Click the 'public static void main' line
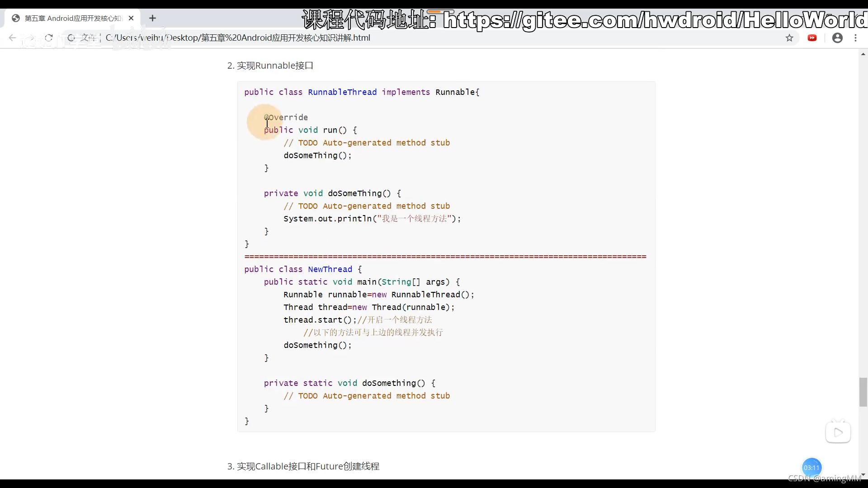The height and width of the screenshot is (488, 868). click(362, 282)
